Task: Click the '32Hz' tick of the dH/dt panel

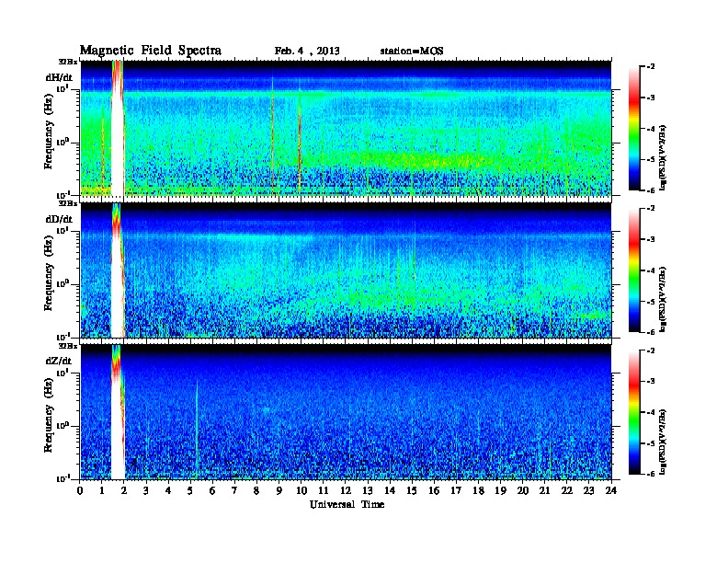Action: click(68, 62)
